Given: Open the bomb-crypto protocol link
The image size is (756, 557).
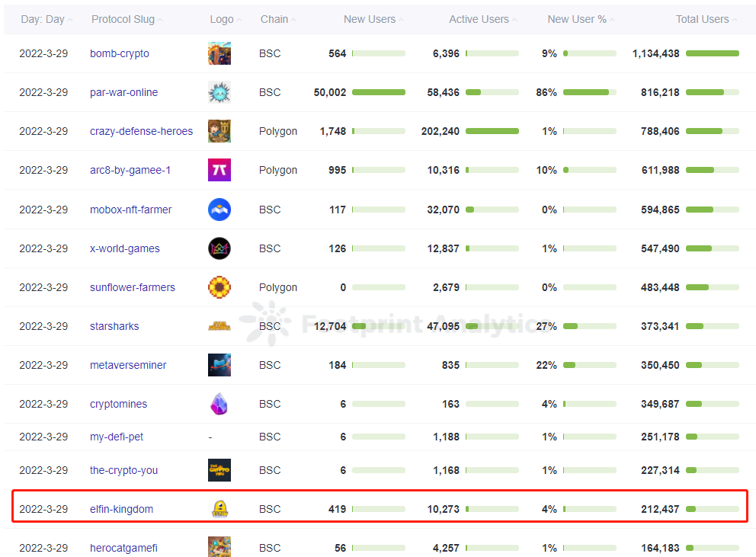Looking at the screenshot, I should point(120,53).
